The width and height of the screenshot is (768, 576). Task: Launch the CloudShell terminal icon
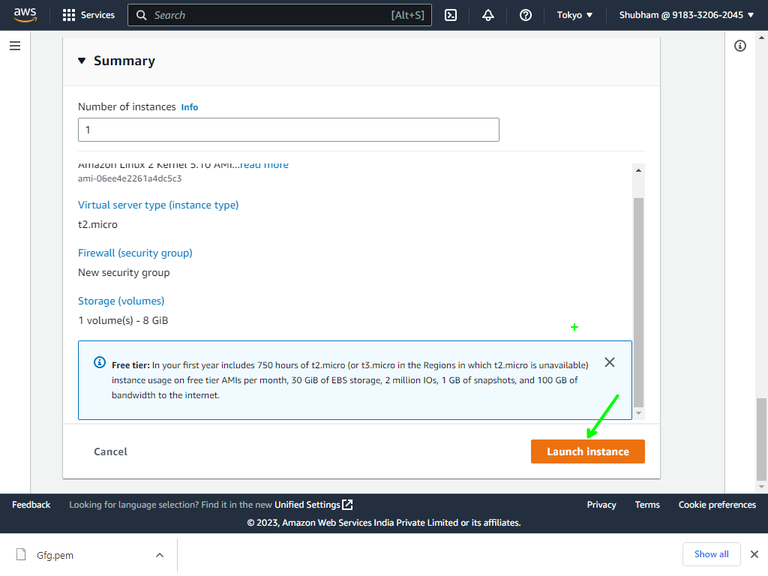click(451, 15)
